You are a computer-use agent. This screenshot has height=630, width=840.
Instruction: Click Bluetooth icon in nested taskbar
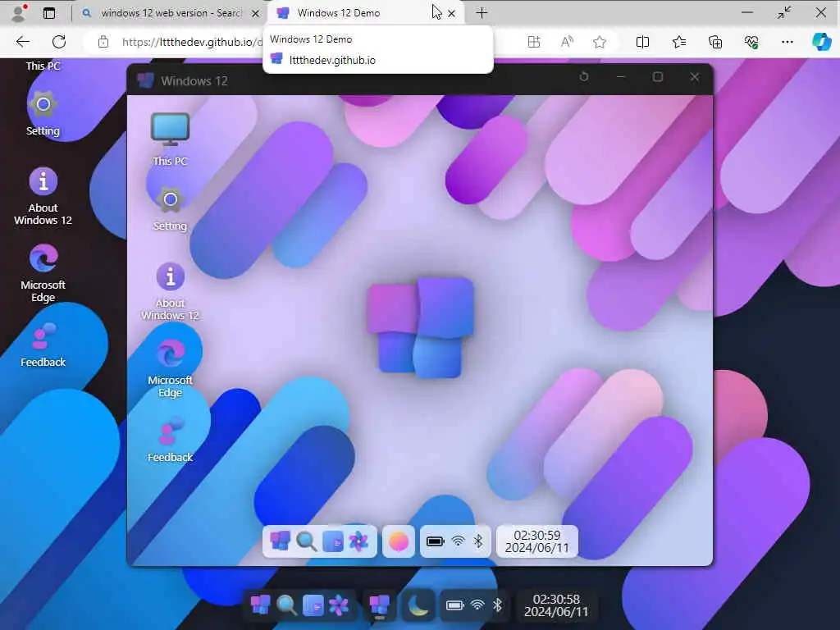478,541
